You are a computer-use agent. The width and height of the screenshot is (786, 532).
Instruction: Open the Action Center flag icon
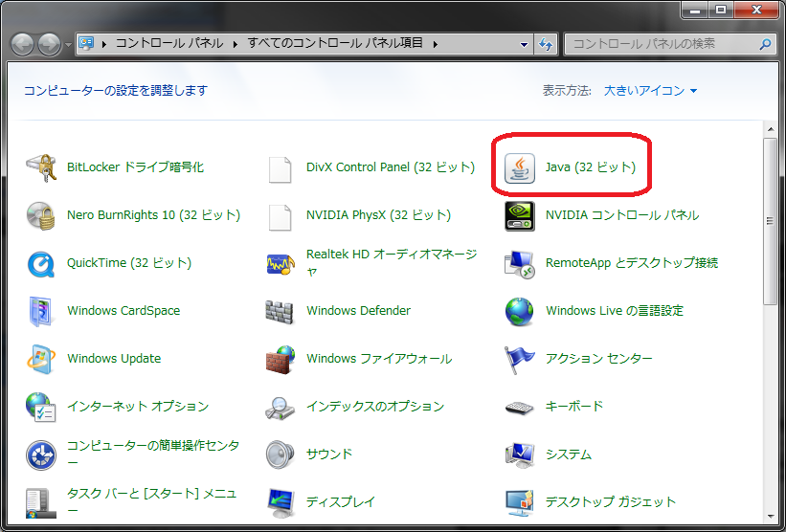click(519, 360)
